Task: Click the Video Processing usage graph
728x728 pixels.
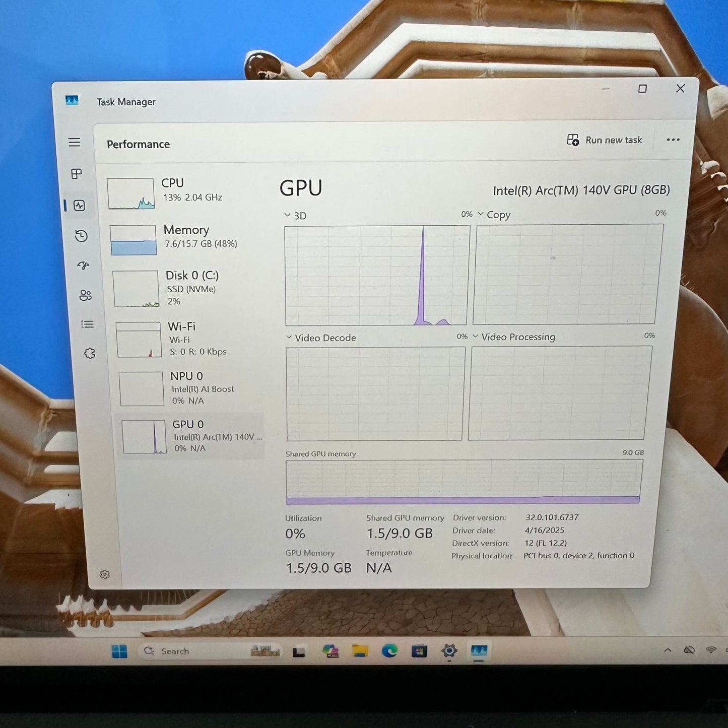Action: pyautogui.click(x=560, y=393)
